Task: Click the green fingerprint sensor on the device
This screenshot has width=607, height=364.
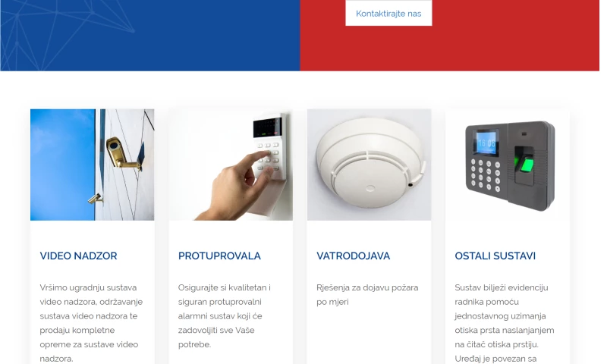Action: tap(526, 165)
